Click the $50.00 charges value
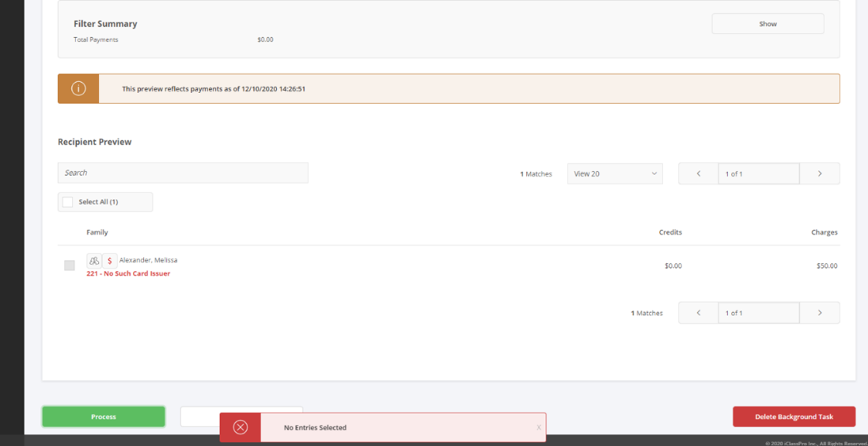This screenshot has height=446, width=868. coord(827,266)
